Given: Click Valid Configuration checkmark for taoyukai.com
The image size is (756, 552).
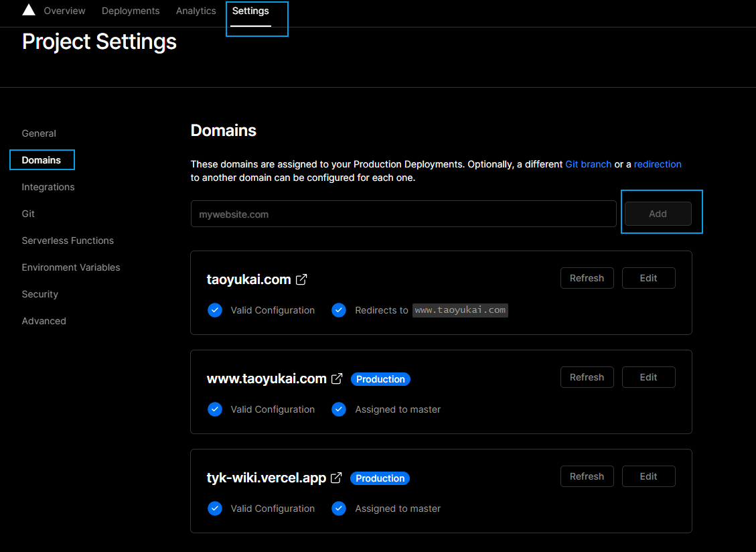Looking at the screenshot, I should pos(215,310).
